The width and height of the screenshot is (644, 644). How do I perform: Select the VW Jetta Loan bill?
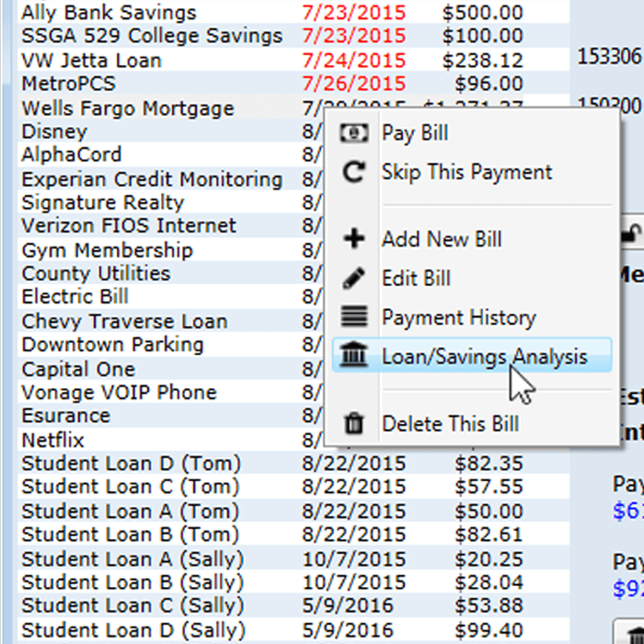click(293, 60)
